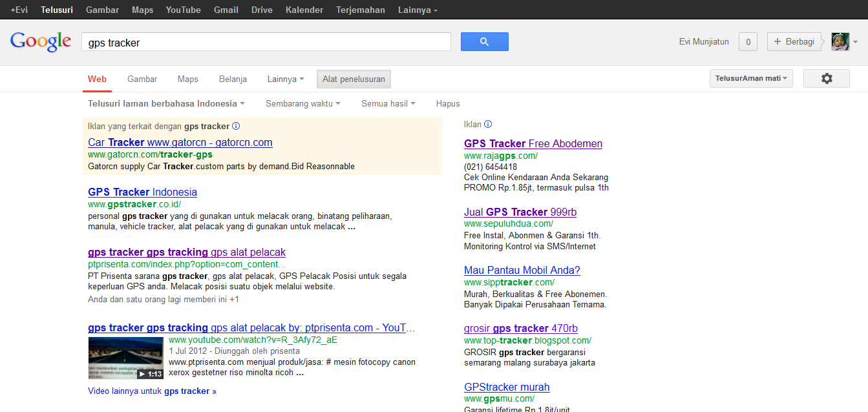This screenshot has height=412, width=868.
Task: Click the www.gpstracker.co.id/ URL text
Action: [x=134, y=204]
